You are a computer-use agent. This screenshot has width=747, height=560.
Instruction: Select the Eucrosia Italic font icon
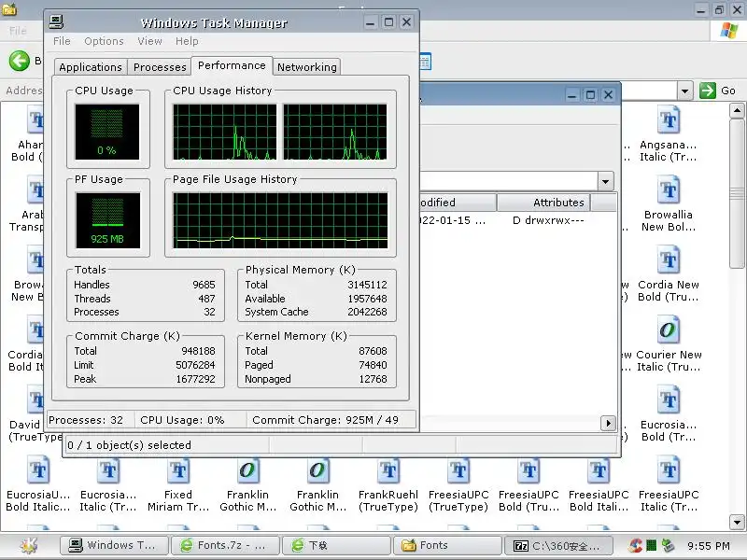(x=108, y=469)
